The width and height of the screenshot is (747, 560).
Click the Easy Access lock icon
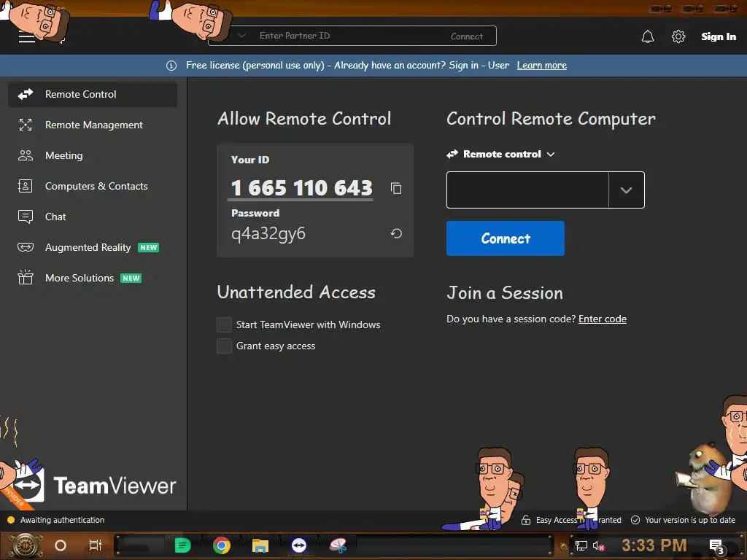(x=526, y=520)
